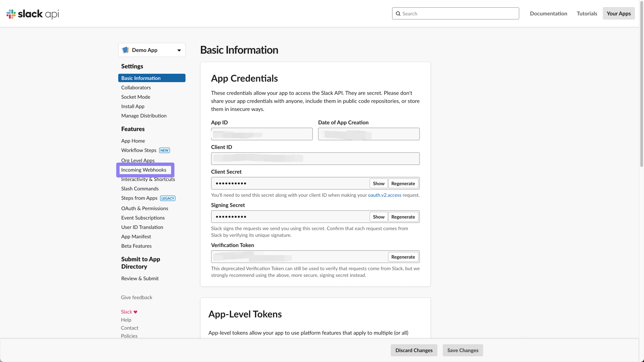This screenshot has height=362, width=644.
Task: Go to Your Apps
Action: pos(619,13)
